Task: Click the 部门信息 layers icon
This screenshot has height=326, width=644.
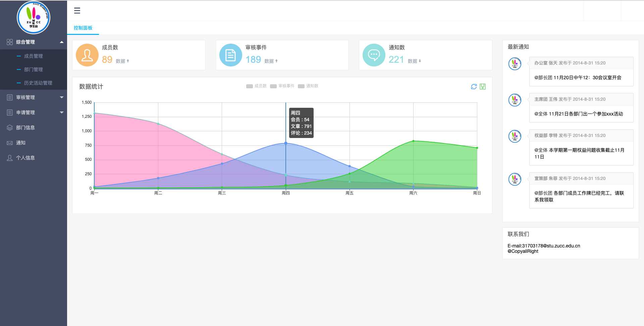Action: [x=10, y=128]
